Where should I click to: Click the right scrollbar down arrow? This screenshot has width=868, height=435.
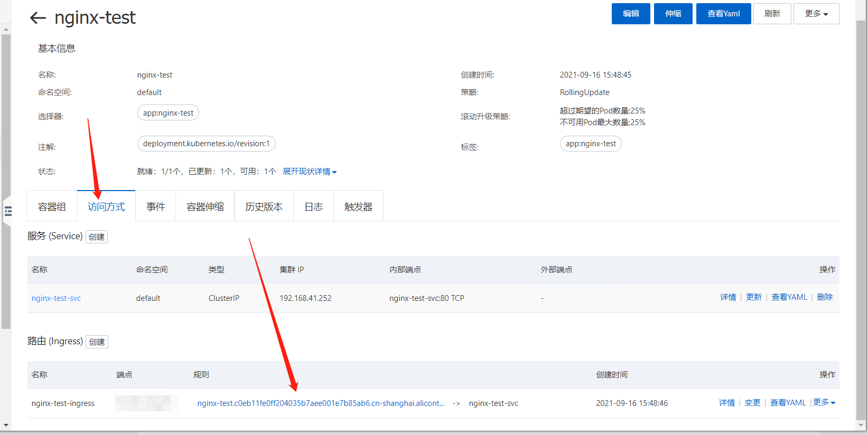click(x=861, y=425)
